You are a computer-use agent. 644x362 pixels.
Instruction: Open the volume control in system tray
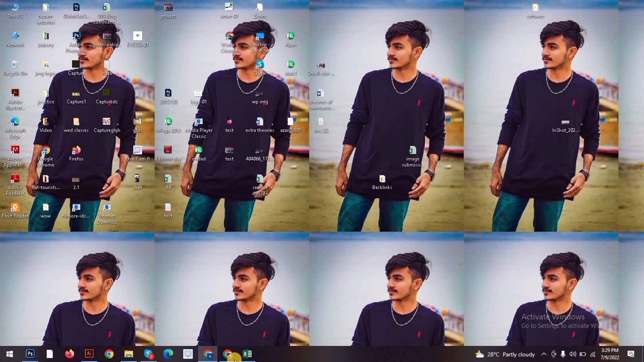[573, 354]
